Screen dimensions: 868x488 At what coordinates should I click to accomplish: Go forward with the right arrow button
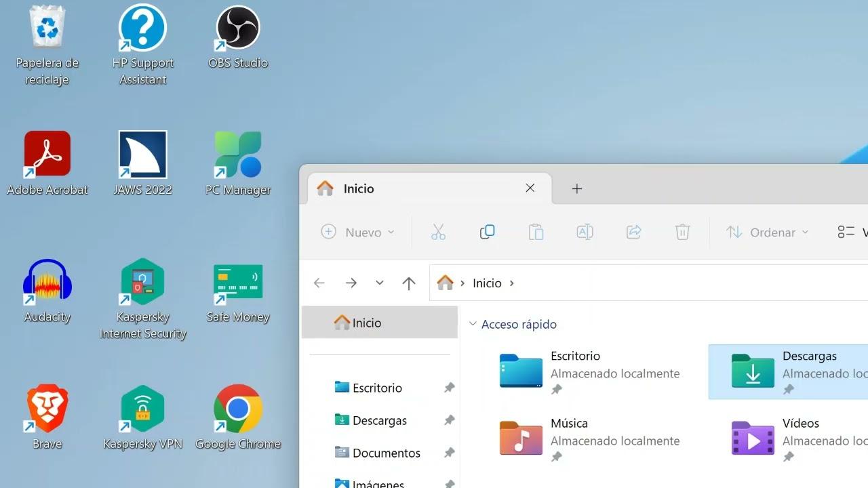click(x=351, y=283)
